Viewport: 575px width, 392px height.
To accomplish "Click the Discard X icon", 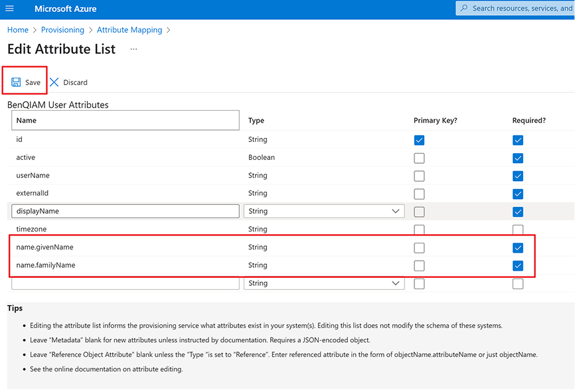I will [54, 82].
